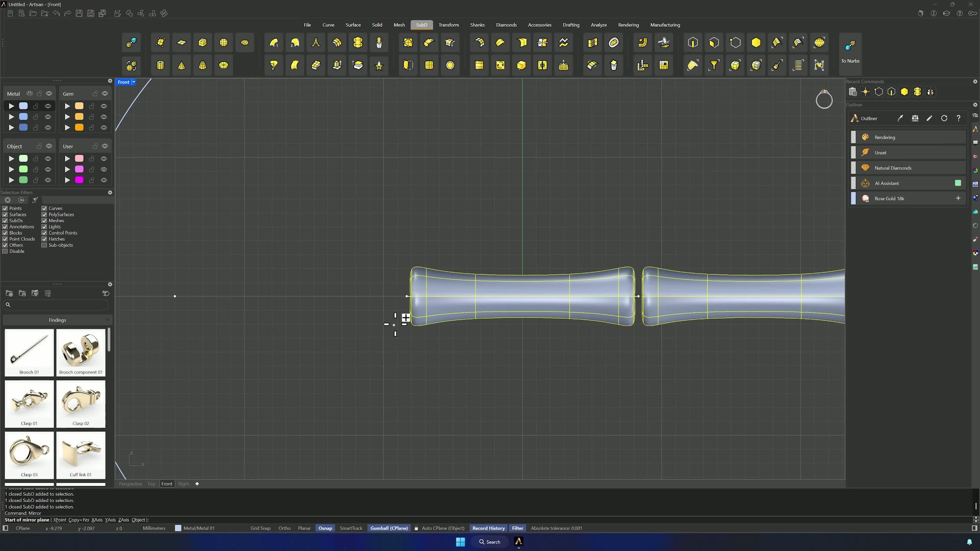Uncheck the Points selection filter
The width and height of the screenshot is (980, 551).
(5, 208)
